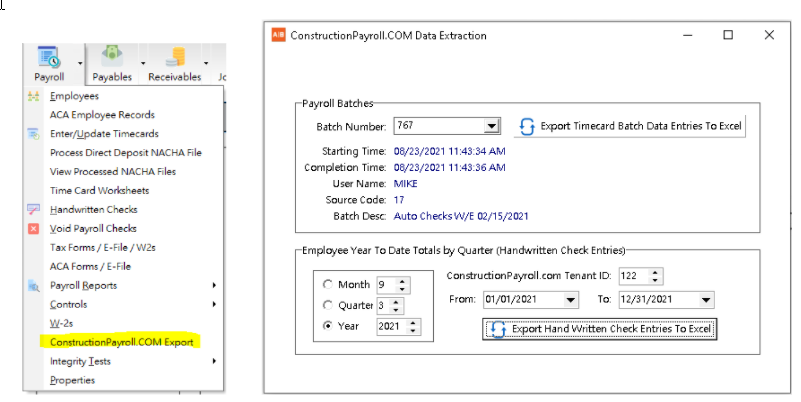Expand the Controls submenu
Image resolution: width=801 pixels, height=402 pixels.
point(214,304)
